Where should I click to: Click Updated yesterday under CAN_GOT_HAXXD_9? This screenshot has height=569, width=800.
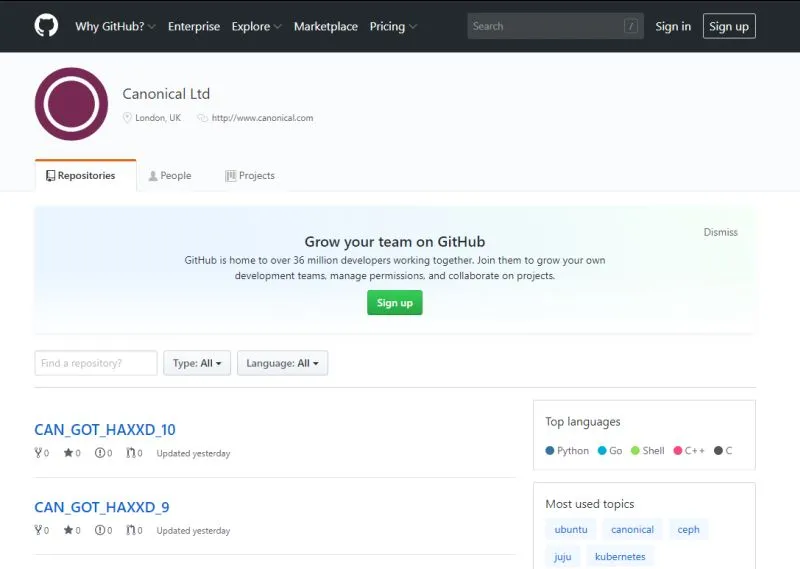click(x=193, y=531)
